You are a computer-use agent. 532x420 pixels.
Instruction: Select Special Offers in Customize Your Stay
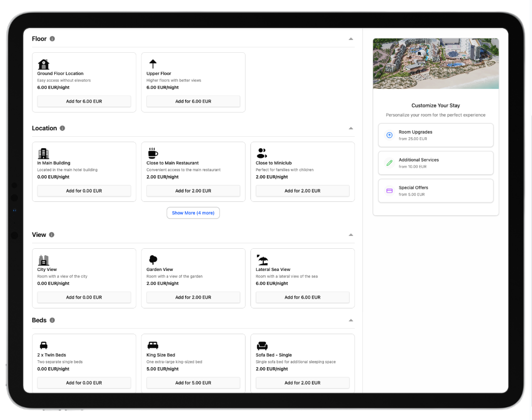tap(435, 191)
